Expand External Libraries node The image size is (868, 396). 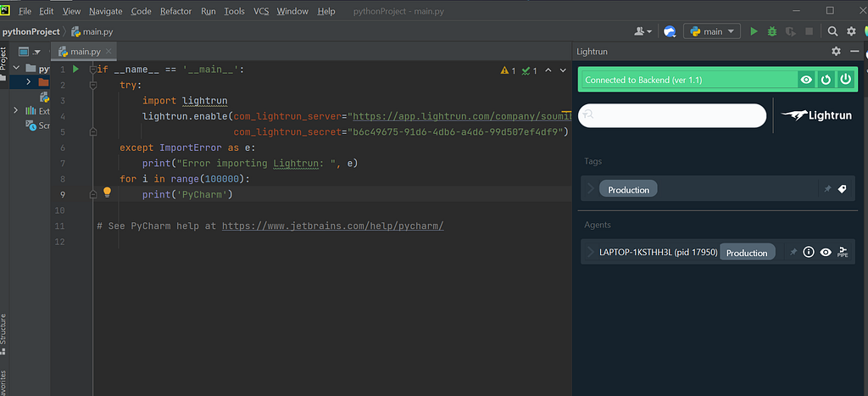click(15, 110)
